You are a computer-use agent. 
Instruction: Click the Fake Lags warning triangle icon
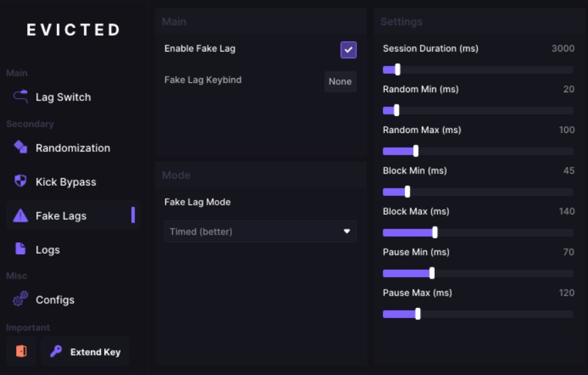20,216
